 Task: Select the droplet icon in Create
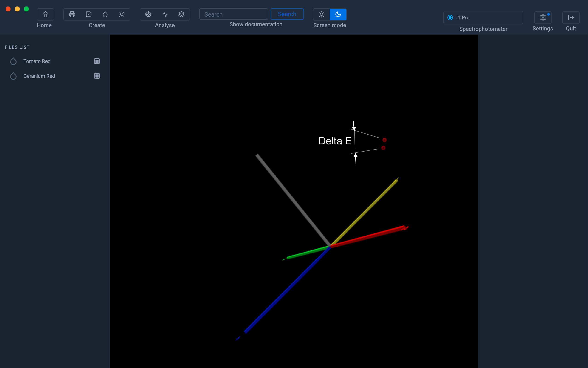105,14
